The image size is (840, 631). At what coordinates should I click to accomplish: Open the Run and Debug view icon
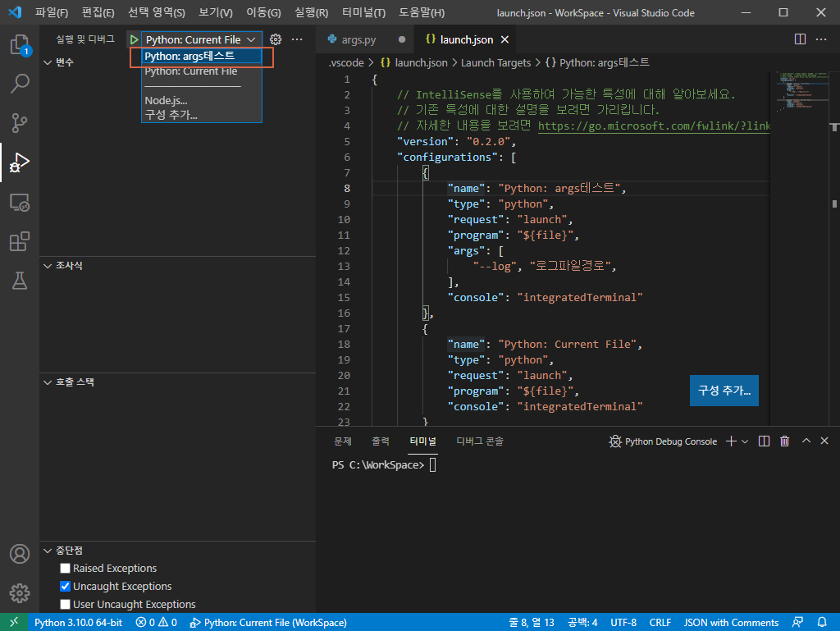pyautogui.click(x=20, y=162)
